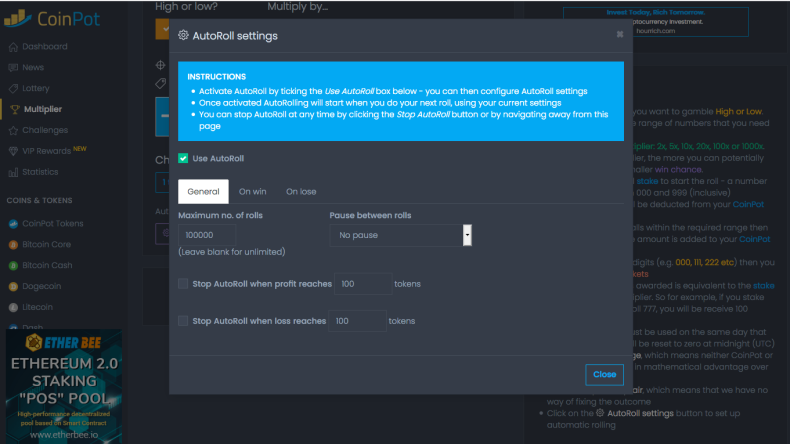Viewport: 790px width, 444px height.
Task: Click the Litecoin coin icon
Action: 14,307
